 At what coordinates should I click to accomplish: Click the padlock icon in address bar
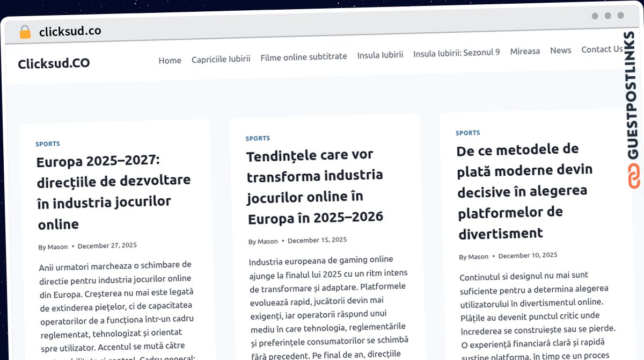click(25, 32)
